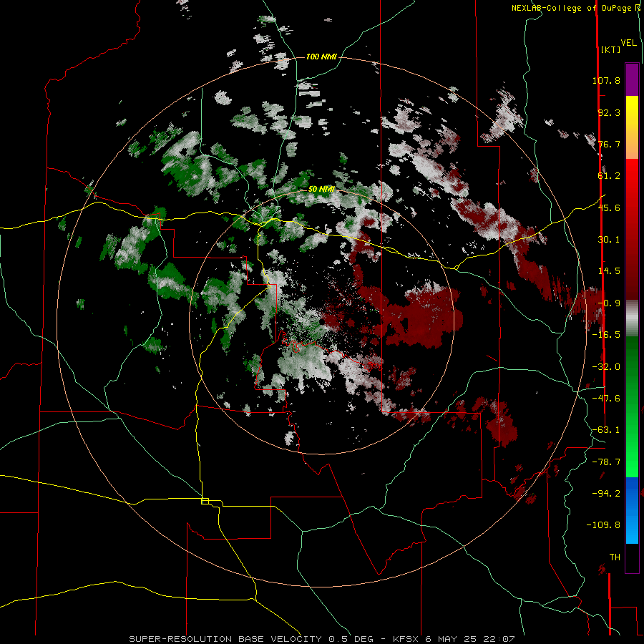This screenshot has width=644, height=644.
Task: Click the SUPER-RESOLUTION BASE VELOCITY caption text
Action: click(x=226, y=639)
